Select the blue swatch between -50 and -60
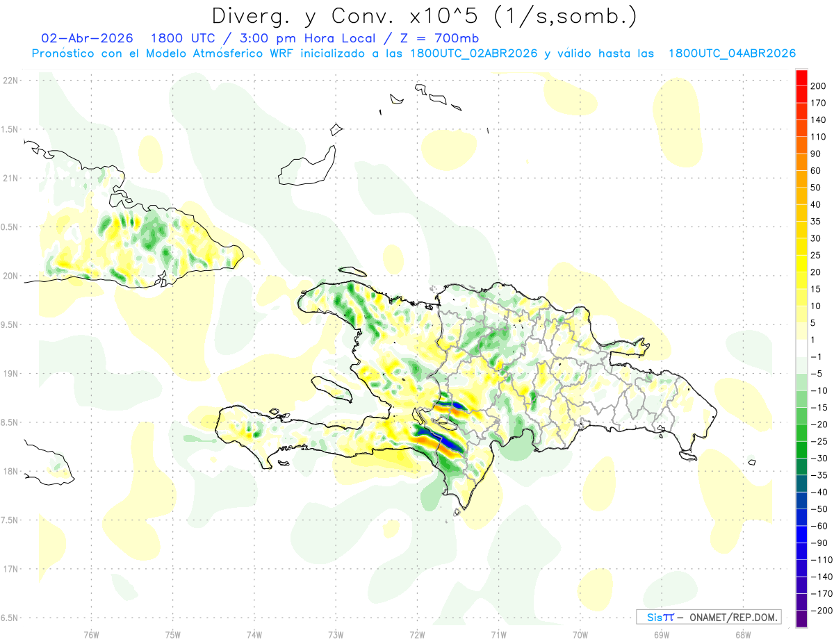 [x=801, y=518]
